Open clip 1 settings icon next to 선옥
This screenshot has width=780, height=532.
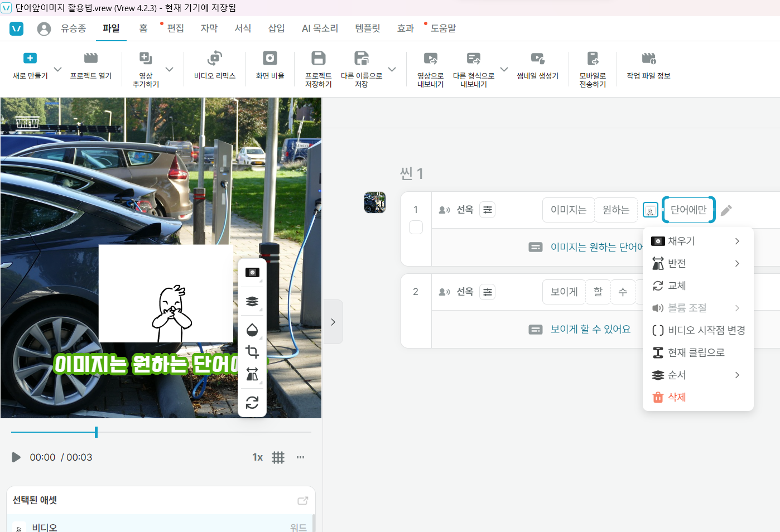coord(488,210)
